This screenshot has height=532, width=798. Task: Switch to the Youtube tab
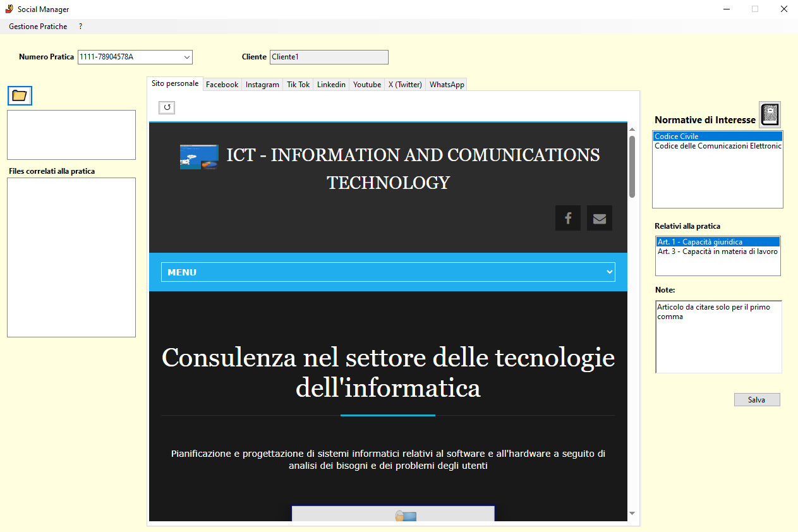pyautogui.click(x=367, y=85)
